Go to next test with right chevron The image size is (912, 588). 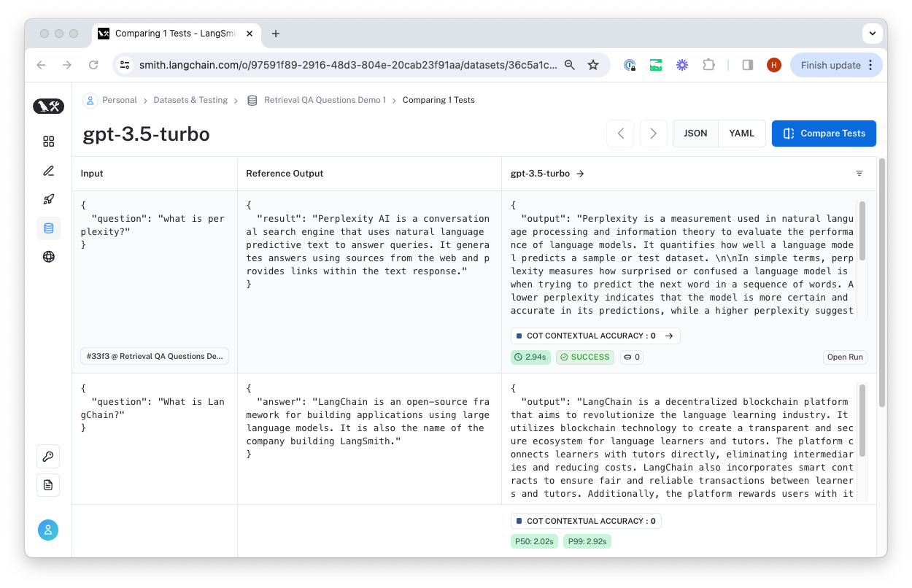[654, 134]
